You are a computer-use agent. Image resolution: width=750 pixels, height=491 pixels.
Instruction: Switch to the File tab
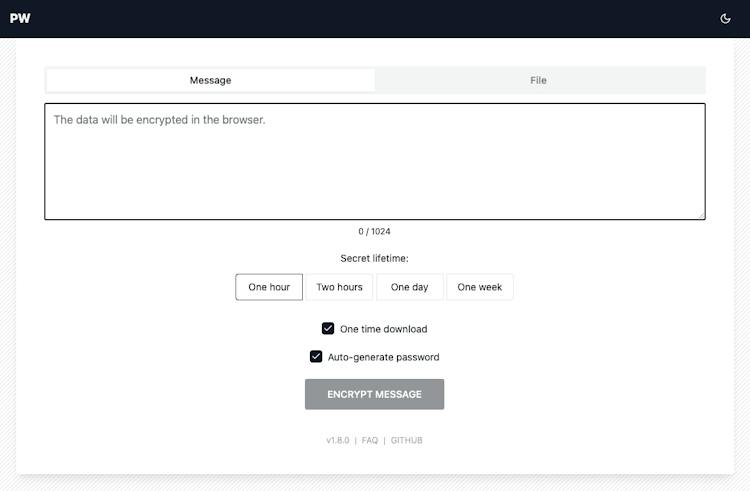(539, 80)
